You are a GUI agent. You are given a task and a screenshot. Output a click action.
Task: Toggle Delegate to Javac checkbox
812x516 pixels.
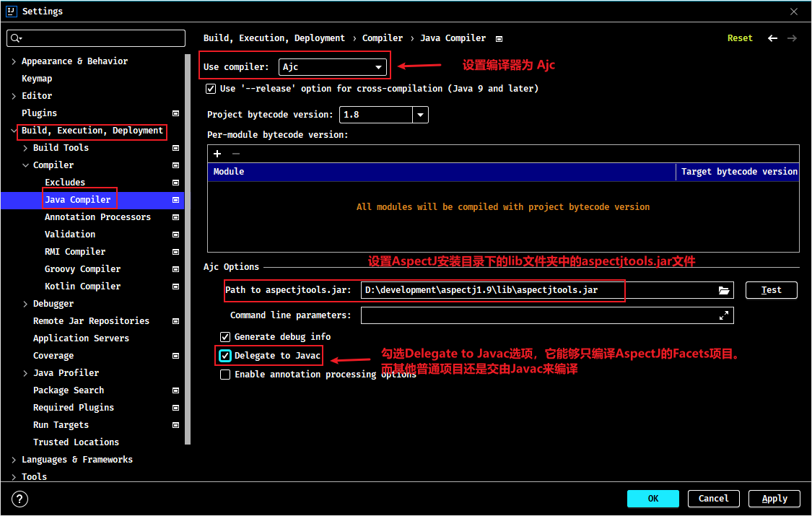click(225, 356)
